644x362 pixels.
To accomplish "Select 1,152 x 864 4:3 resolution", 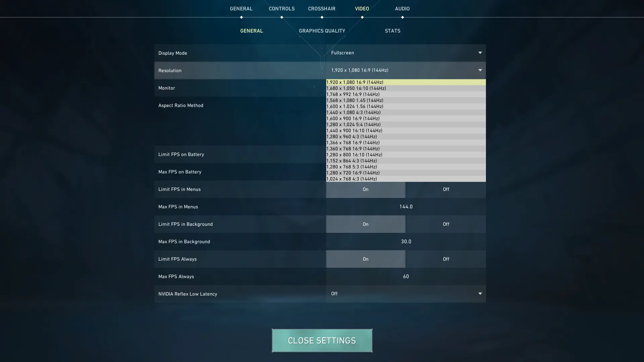I will (406, 161).
